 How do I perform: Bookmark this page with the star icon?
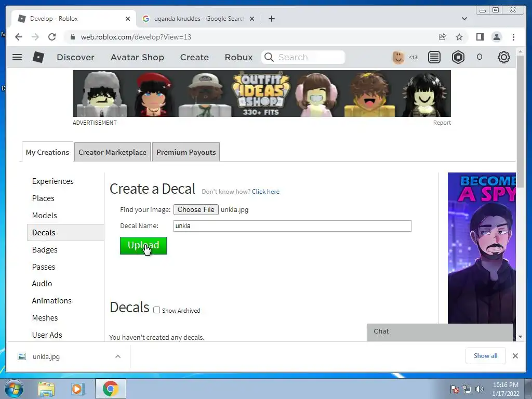459,37
